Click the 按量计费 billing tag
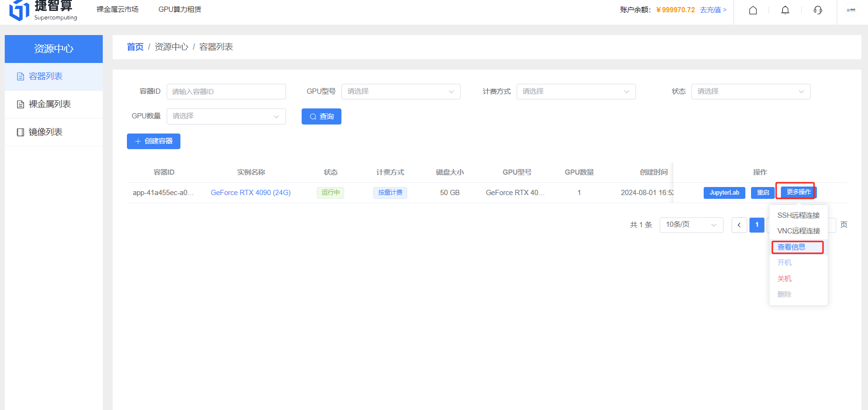Viewport: 868px width, 410px height. 390,192
